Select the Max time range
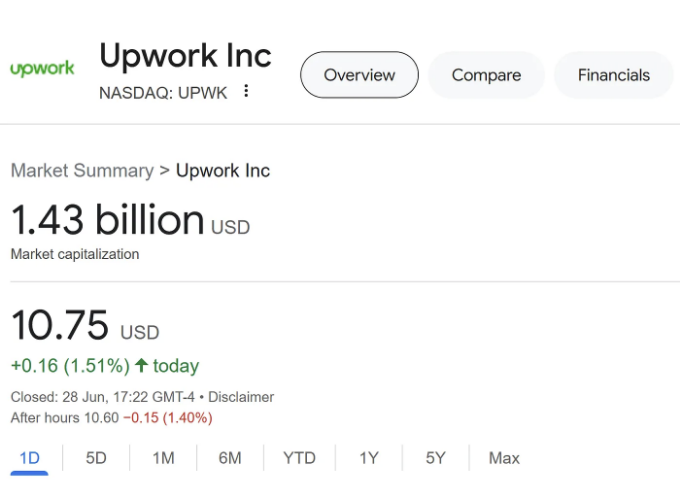 [504, 458]
